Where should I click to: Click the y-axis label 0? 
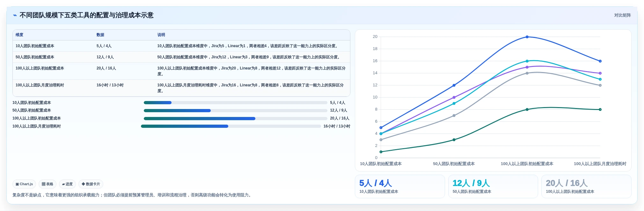coord(376,158)
